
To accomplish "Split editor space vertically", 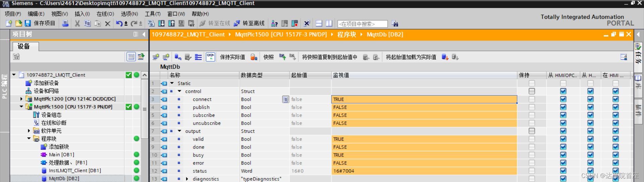I will point(329,23).
